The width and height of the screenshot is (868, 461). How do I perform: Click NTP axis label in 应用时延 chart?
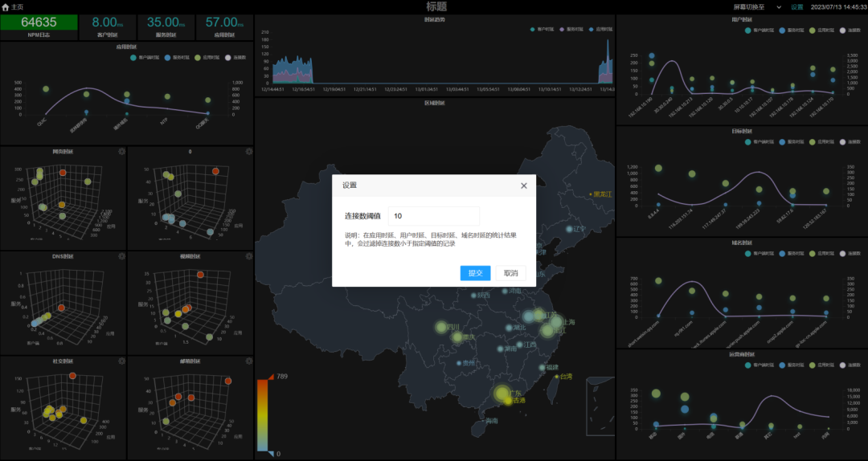pos(165,120)
